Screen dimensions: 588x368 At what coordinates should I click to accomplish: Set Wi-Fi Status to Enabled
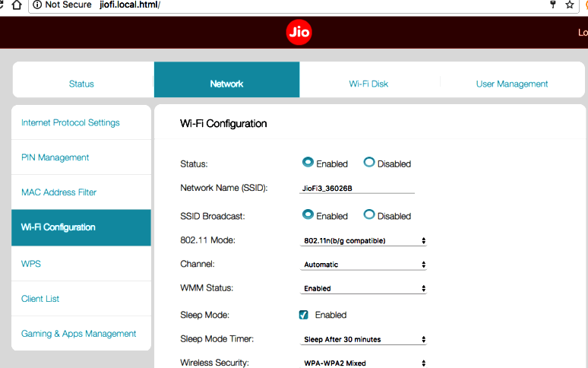[x=308, y=162]
